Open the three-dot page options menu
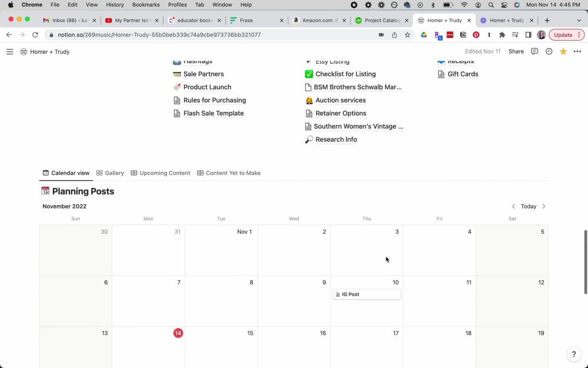The height and width of the screenshot is (368, 588). coord(577,51)
